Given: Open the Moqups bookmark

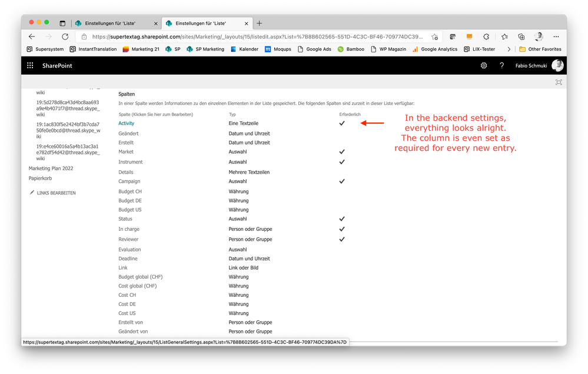Looking at the screenshot, I should [278, 49].
